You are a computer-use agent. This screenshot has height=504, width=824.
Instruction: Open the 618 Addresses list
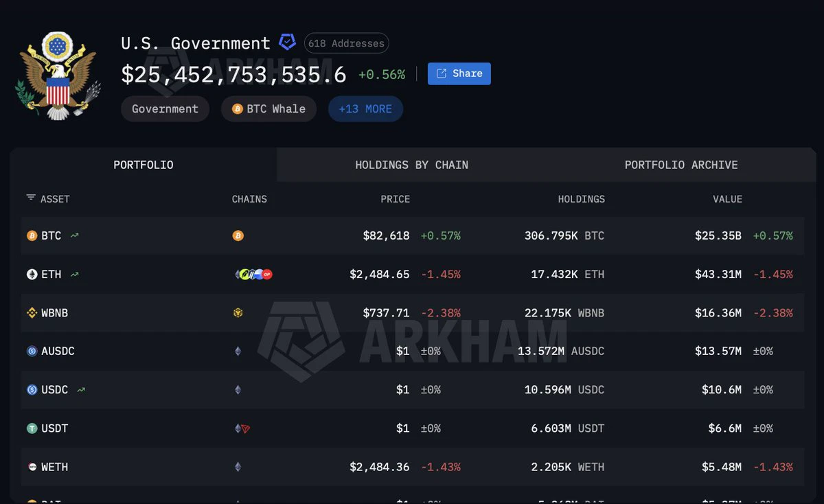pos(346,43)
